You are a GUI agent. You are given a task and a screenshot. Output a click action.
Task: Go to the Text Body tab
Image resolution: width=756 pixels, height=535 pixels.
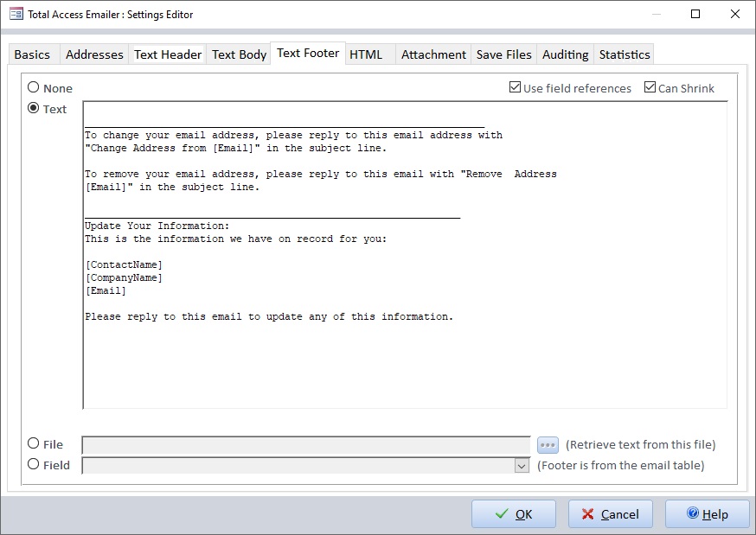pos(239,54)
